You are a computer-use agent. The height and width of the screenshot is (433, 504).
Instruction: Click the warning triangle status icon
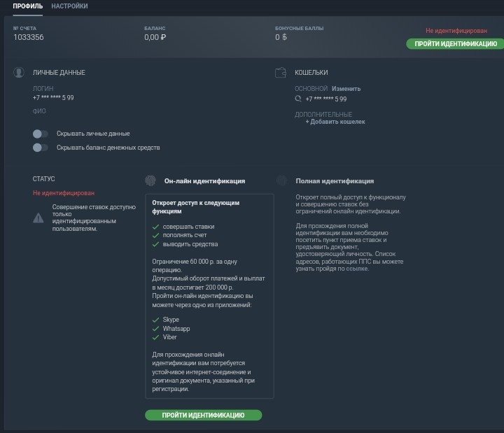[x=38, y=218]
